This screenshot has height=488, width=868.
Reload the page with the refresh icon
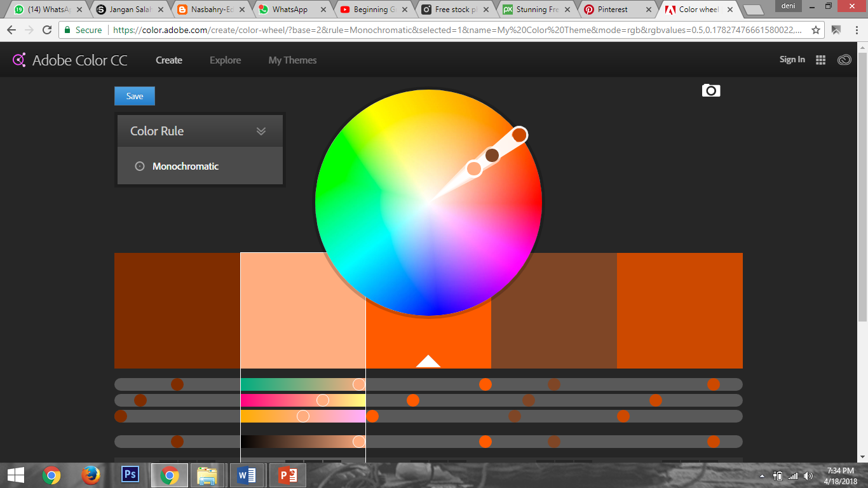point(47,30)
